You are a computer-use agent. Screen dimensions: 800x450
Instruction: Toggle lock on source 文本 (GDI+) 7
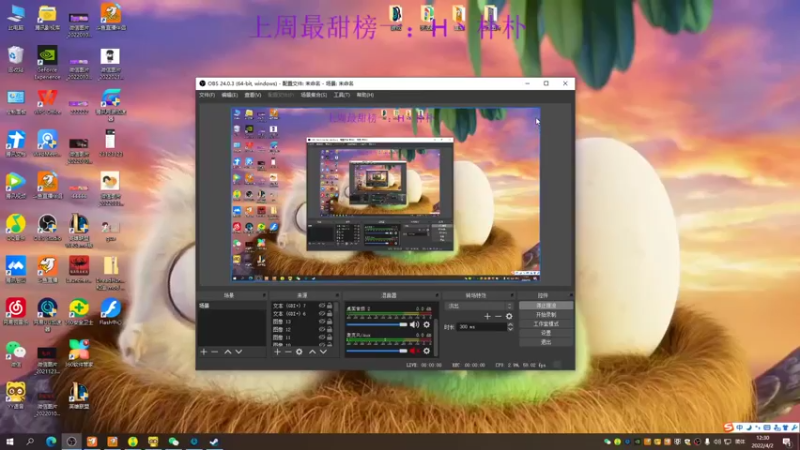(330, 306)
